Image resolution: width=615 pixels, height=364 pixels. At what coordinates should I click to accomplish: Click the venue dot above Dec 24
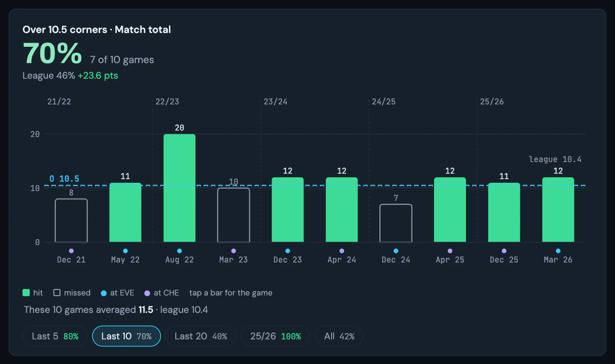[396, 251]
